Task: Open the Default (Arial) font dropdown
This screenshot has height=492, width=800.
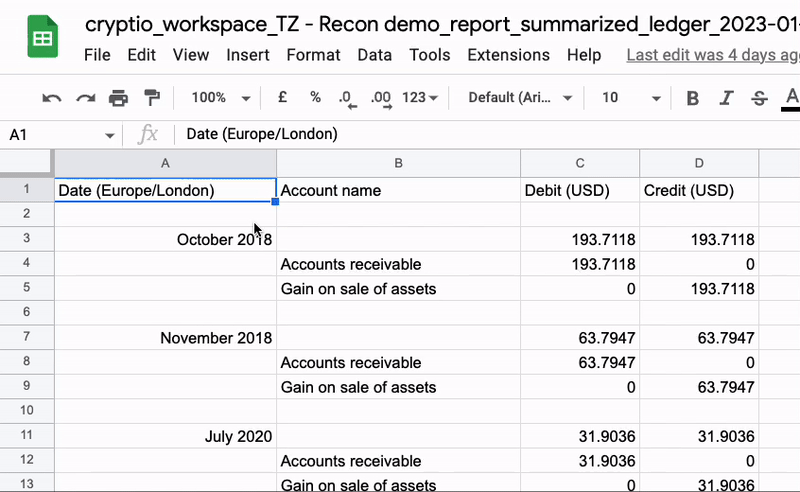Action: (520, 97)
